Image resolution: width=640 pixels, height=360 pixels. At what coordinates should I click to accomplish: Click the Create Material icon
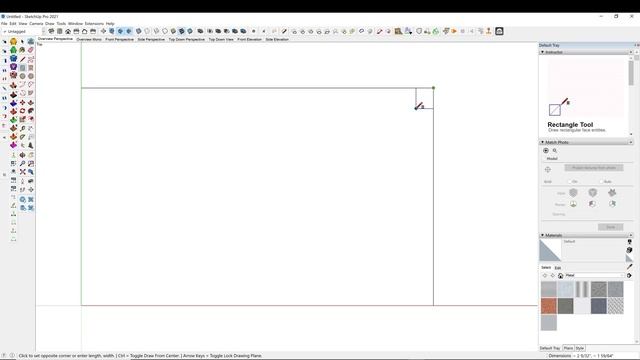pyautogui.click(x=629, y=250)
